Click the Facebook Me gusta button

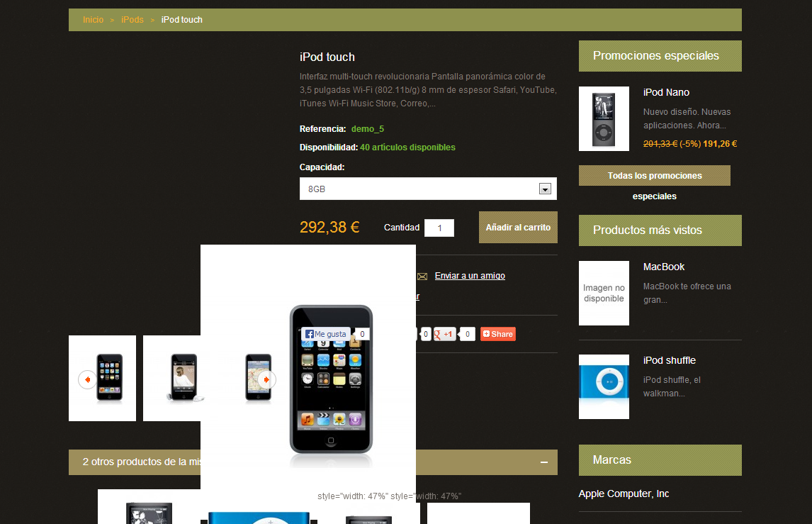coord(326,334)
